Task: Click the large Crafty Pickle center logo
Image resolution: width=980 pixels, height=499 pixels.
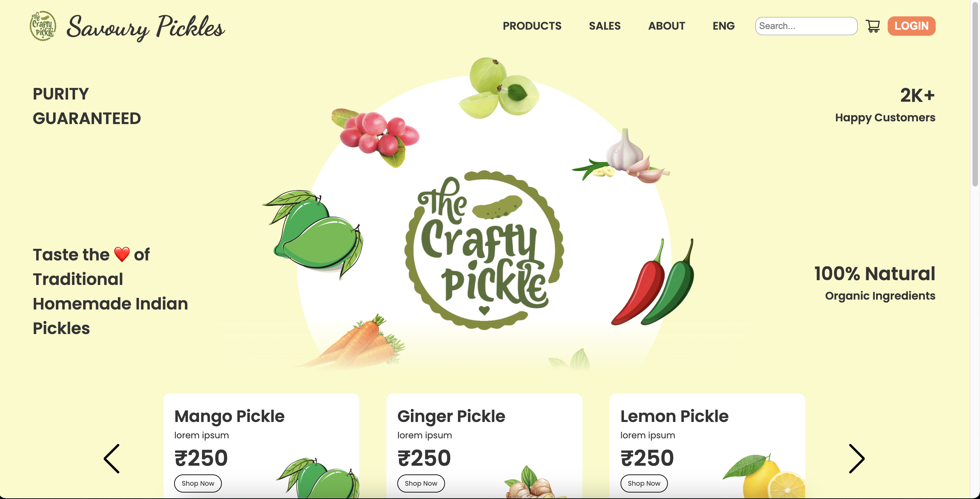Action: point(484,250)
